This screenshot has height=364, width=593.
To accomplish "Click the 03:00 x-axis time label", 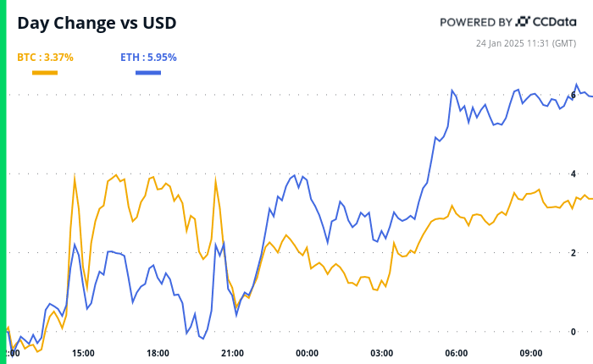I will 381,353.
